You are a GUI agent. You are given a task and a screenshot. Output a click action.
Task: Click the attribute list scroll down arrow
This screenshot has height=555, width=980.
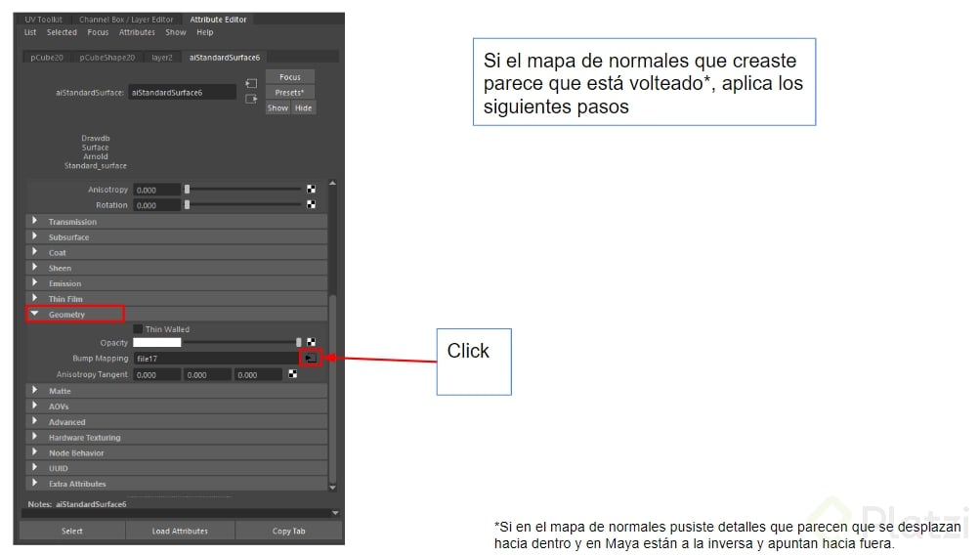332,488
